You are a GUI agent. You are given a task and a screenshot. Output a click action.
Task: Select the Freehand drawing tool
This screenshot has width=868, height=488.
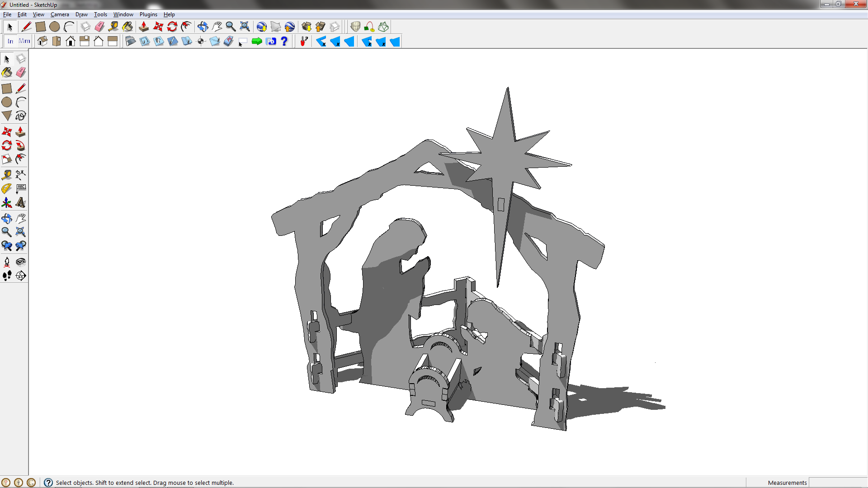20,116
